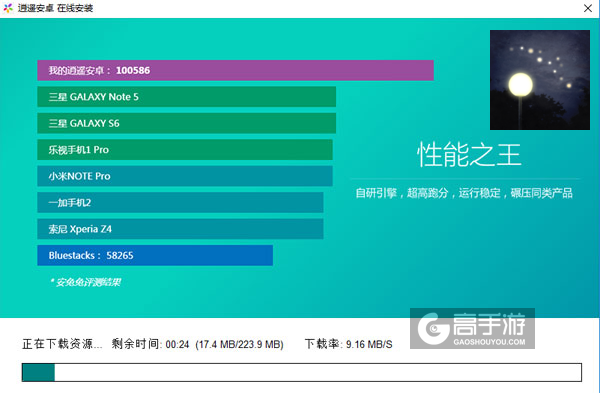This screenshot has width=600, height=393.
Task: Click the 逍遥安卓 在线安装 window title
Action: (x=55, y=8)
